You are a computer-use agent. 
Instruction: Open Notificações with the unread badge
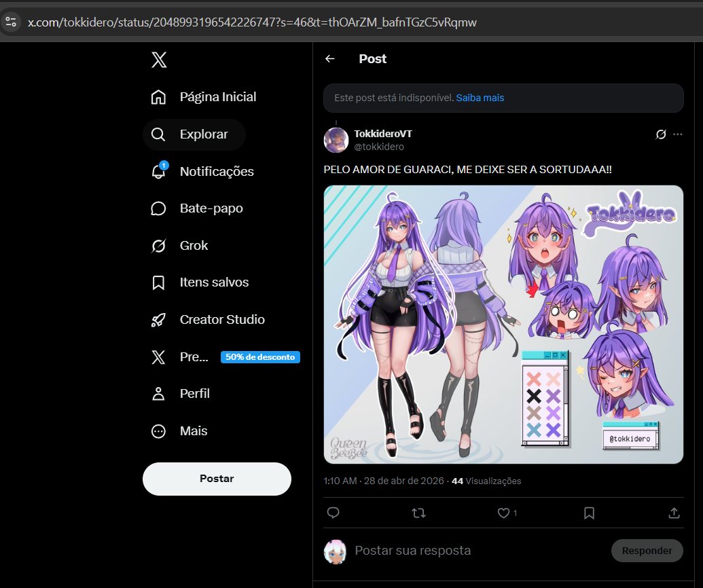coord(202,171)
